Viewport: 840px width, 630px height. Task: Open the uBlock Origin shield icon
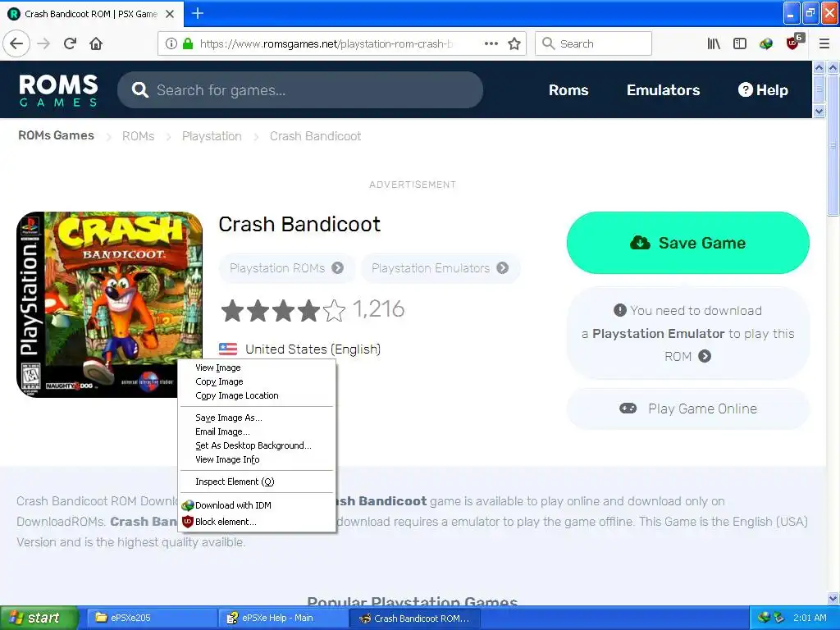793,43
